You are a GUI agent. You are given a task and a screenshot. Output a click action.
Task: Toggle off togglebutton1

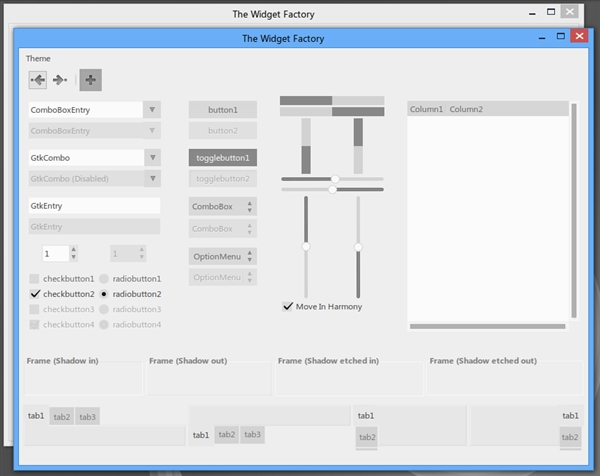coord(223,158)
